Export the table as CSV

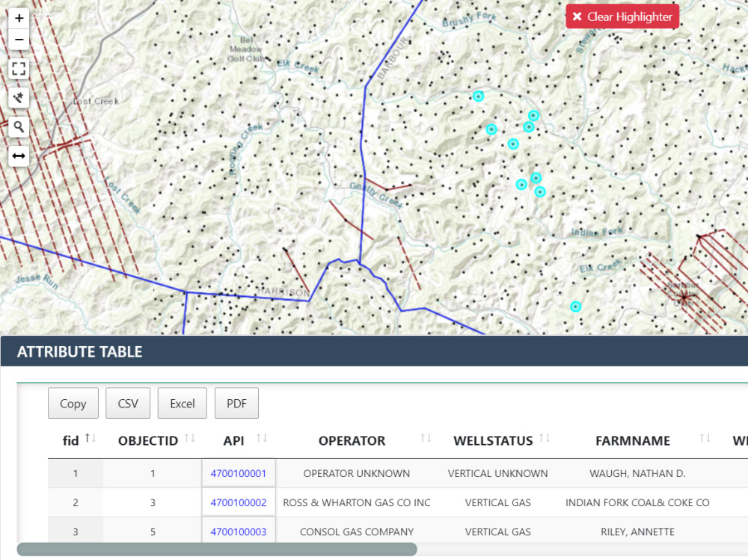coord(128,403)
